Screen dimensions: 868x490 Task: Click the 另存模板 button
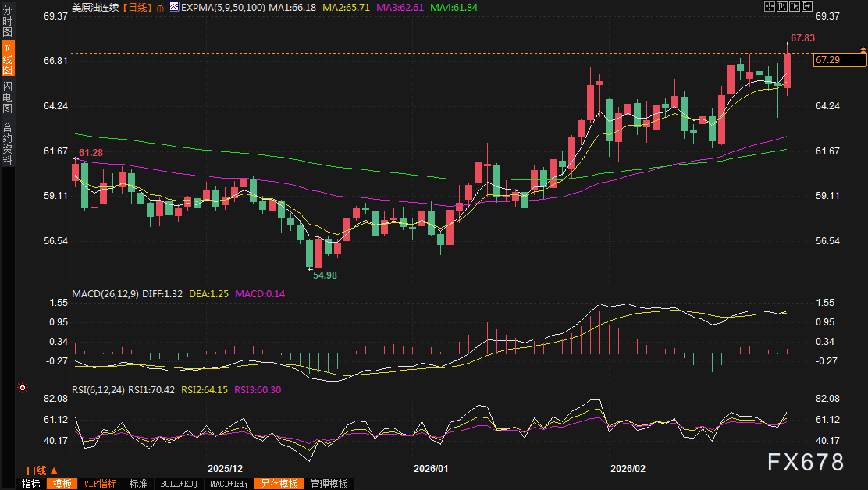tap(279, 484)
